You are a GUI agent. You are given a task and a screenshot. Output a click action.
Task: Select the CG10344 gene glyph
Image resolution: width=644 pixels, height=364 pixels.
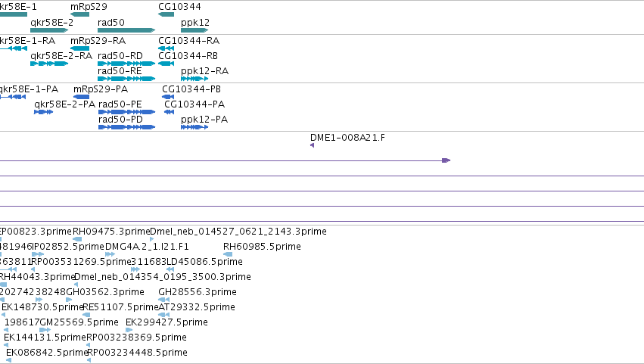coord(166,14)
